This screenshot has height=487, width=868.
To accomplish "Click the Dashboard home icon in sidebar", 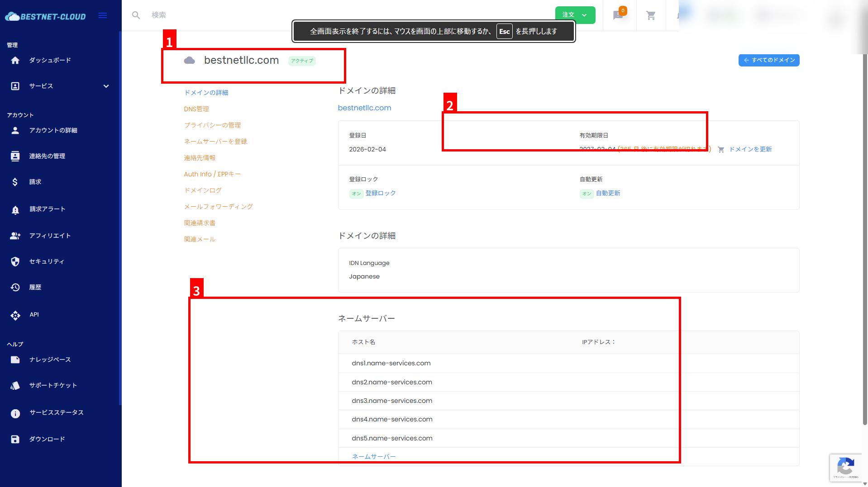I will pyautogui.click(x=15, y=61).
